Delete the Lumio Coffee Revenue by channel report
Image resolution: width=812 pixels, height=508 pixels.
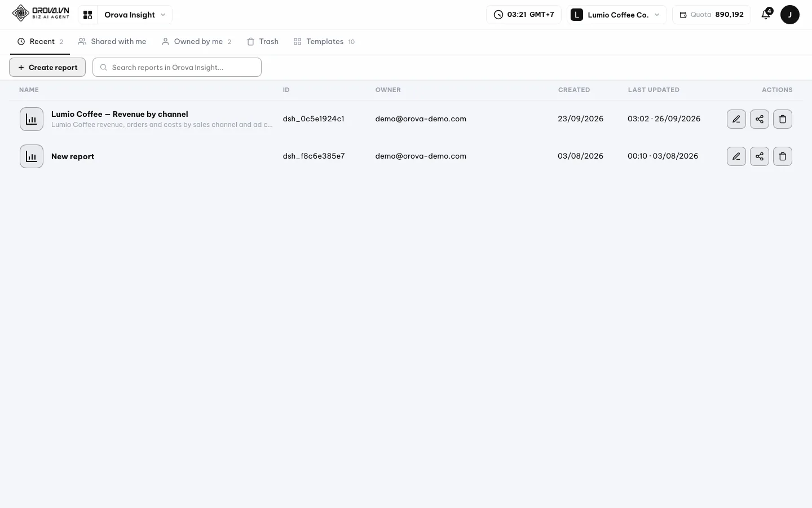coord(783,119)
